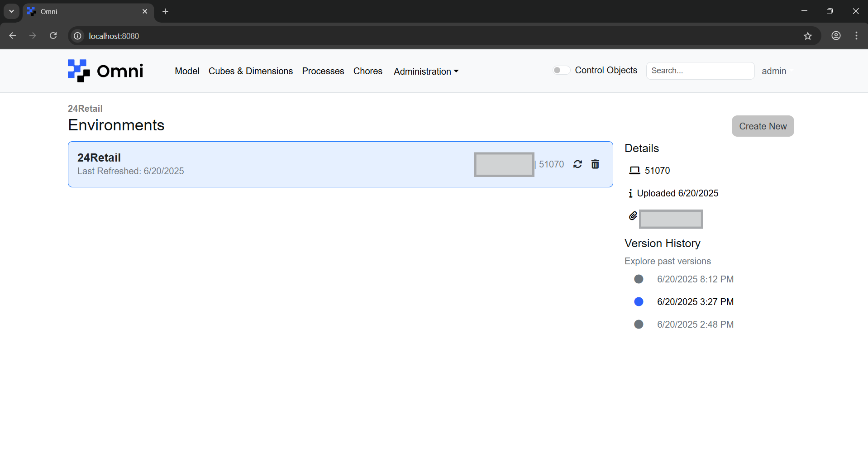Close the Omni browser tab
This screenshot has width=868, height=458.
click(145, 11)
